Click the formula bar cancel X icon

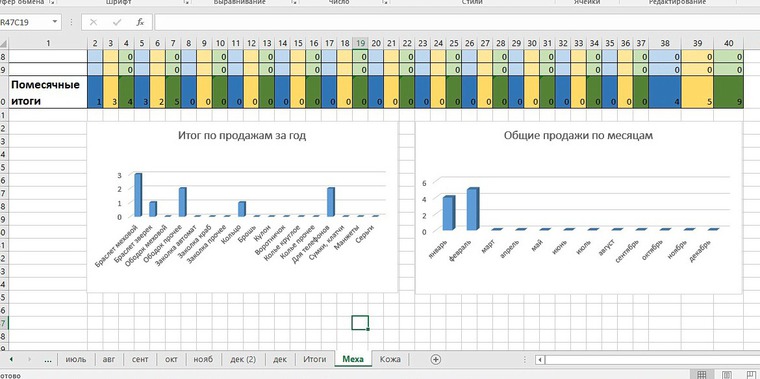(94, 22)
